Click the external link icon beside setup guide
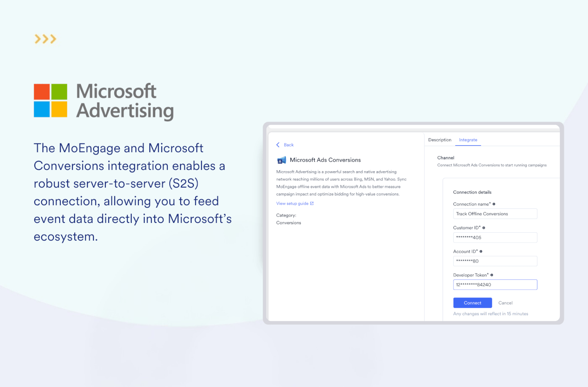 point(312,203)
